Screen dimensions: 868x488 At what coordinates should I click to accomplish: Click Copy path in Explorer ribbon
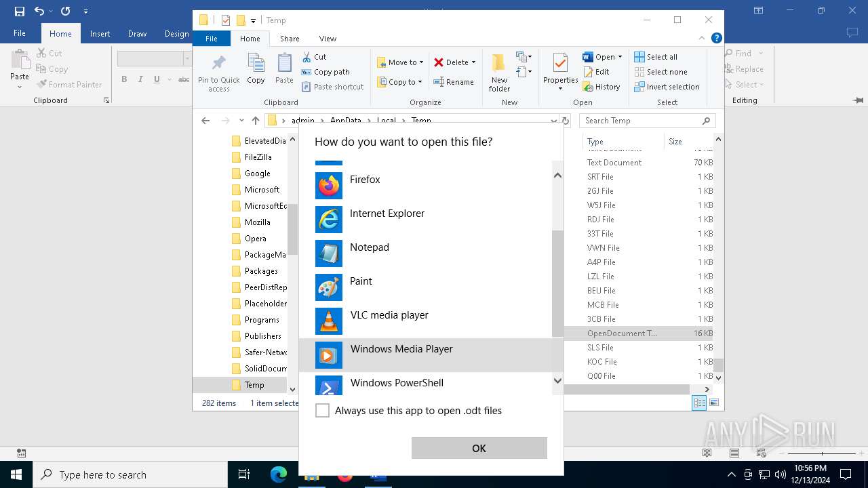325,72
